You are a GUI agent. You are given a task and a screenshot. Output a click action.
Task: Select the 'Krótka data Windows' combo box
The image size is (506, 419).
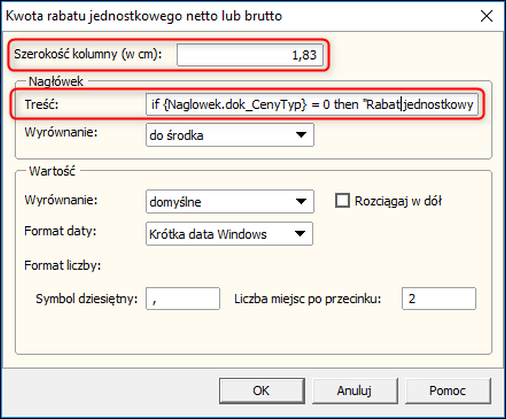[229, 234]
